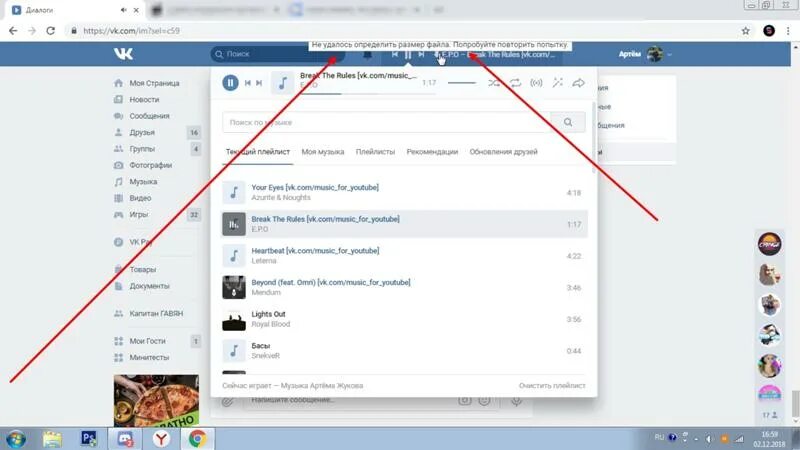Play the track Heartbeat by Letema

(405, 256)
